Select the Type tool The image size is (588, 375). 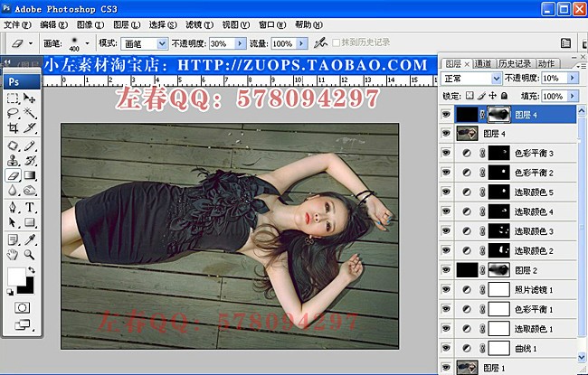click(29, 207)
